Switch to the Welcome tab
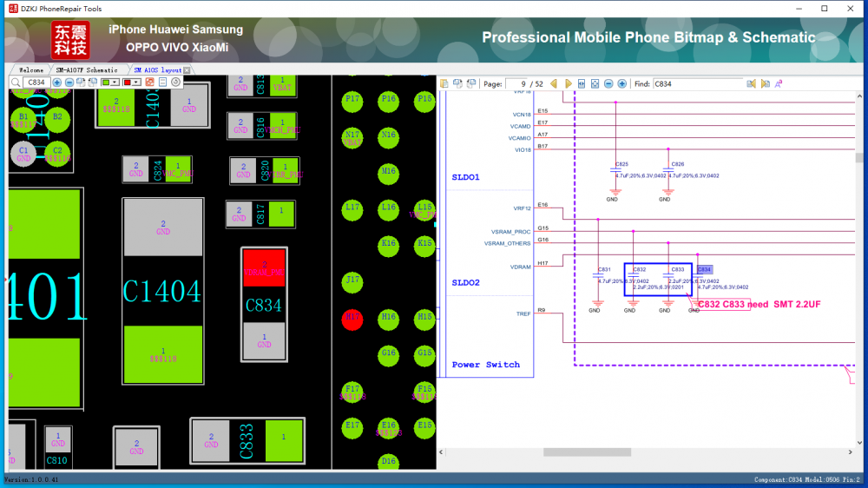Image resolution: width=868 pixels, height=488 pixels. click(31, 70)
